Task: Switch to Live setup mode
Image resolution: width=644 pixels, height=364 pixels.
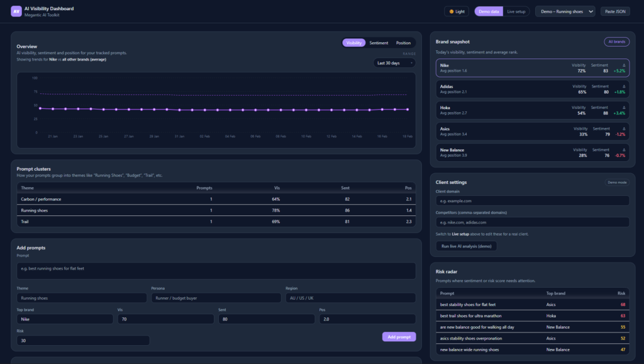Action: (x=516, y=11)
